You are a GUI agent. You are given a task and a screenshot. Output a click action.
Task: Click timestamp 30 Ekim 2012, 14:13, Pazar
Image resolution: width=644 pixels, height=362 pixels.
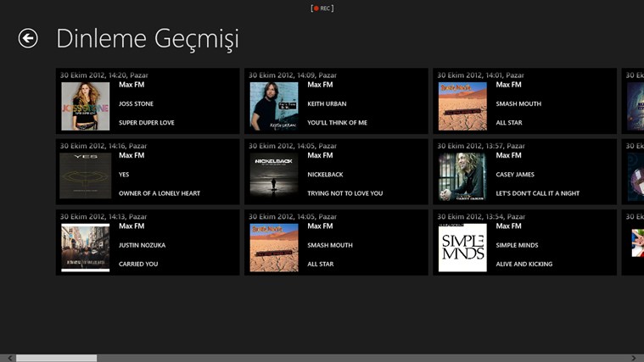pos(104,216)
